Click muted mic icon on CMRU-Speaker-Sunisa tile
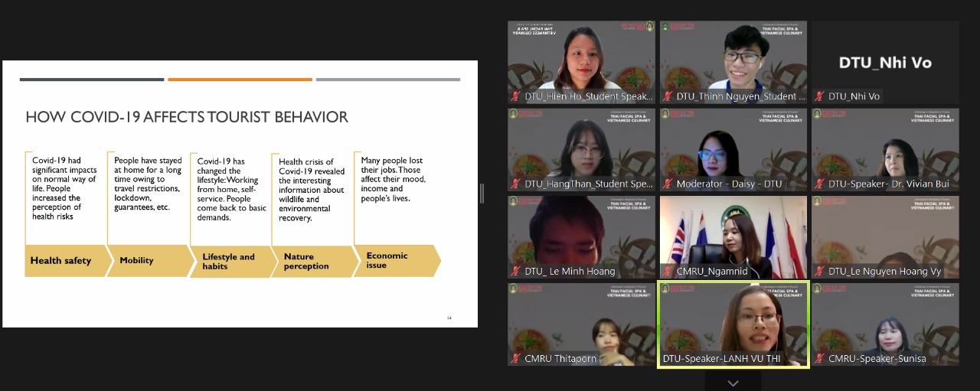This screenshot has width=980, height=391. click(820, 358)
